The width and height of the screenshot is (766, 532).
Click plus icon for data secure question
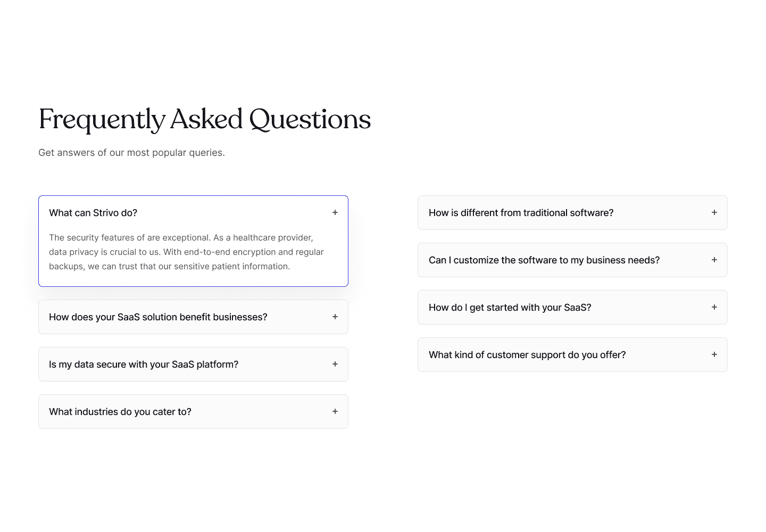pyautogui.click(x=335, y=364)
